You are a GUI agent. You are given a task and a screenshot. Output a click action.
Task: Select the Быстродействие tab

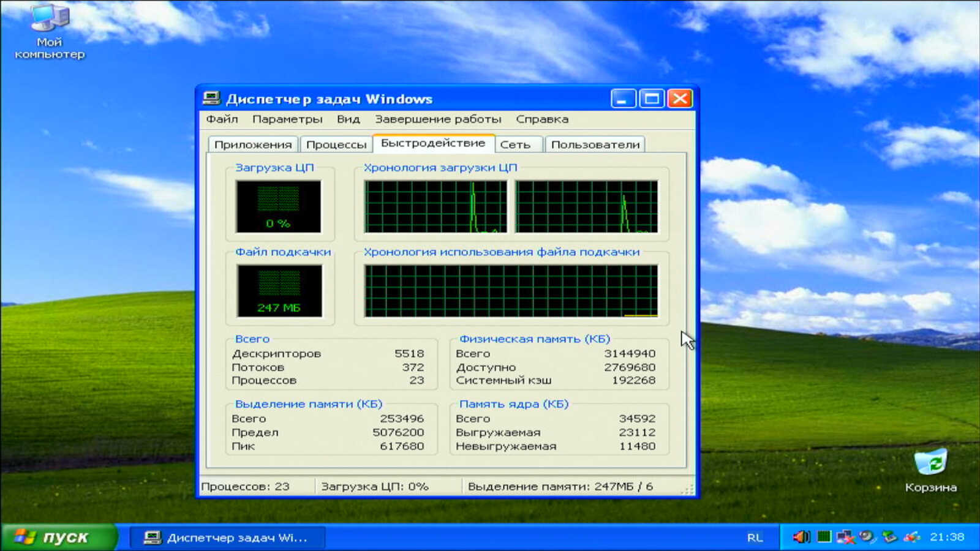point(433,143)
